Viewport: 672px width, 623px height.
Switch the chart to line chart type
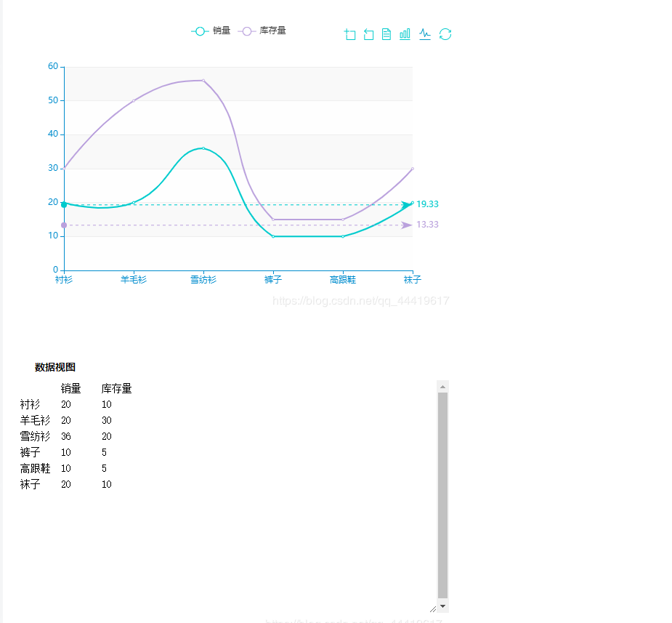click(x=424, y=34)
